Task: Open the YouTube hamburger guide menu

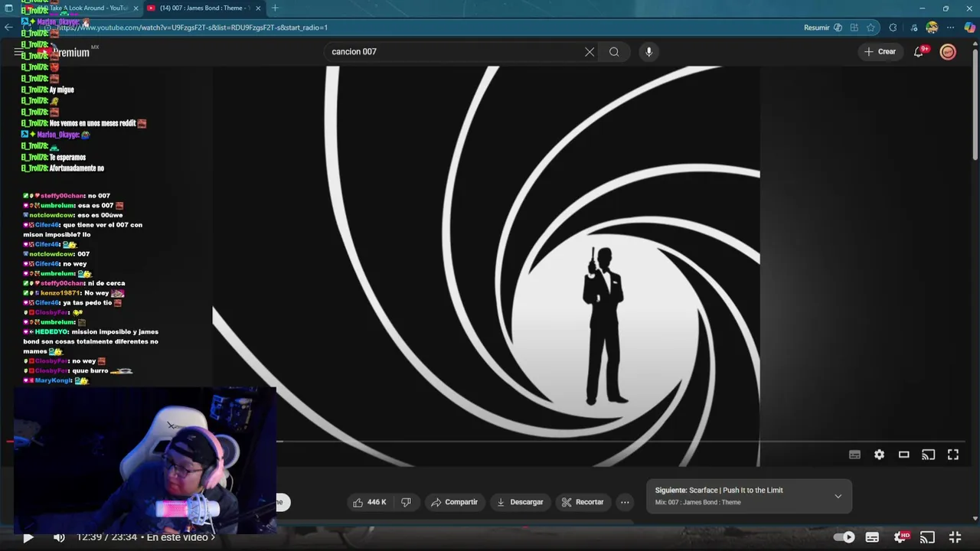Action: pyautogui.click(x=18, y=52)
